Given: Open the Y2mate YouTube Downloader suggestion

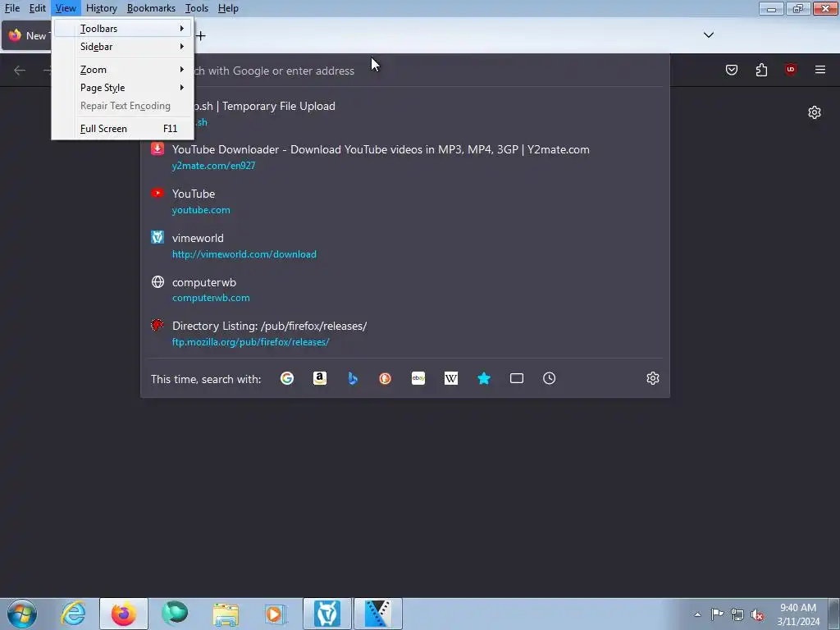Looking at the screenshot, I should (405, 157).
